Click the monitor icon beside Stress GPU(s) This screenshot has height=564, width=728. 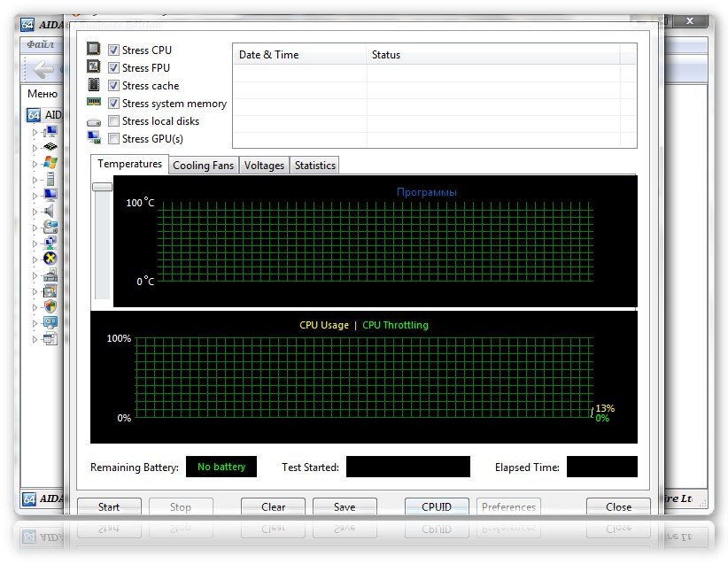[x=94, y=137]
